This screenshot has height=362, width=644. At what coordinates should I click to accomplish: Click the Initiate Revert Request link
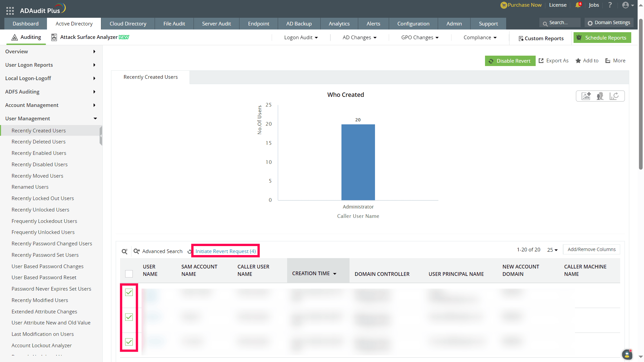point(225,251)
